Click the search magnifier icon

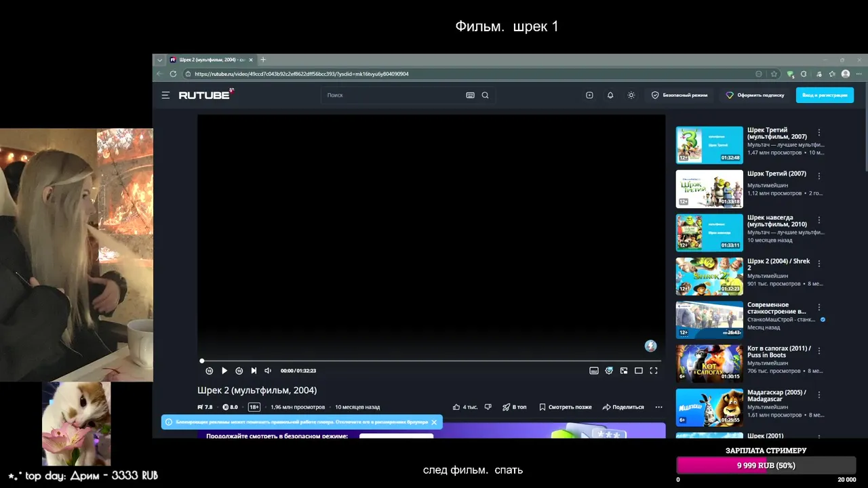[485, 96]
